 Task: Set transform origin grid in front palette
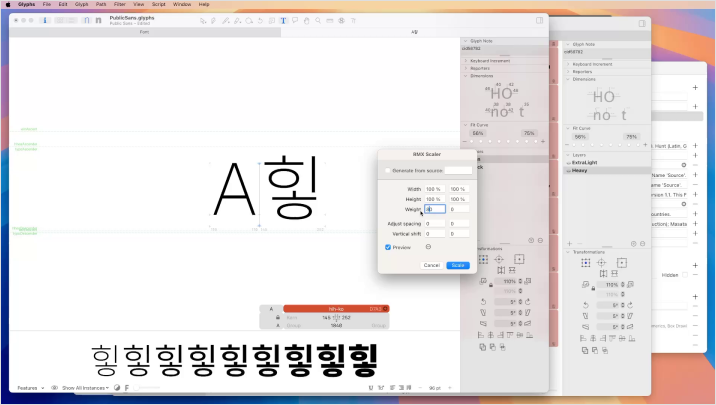483,259
